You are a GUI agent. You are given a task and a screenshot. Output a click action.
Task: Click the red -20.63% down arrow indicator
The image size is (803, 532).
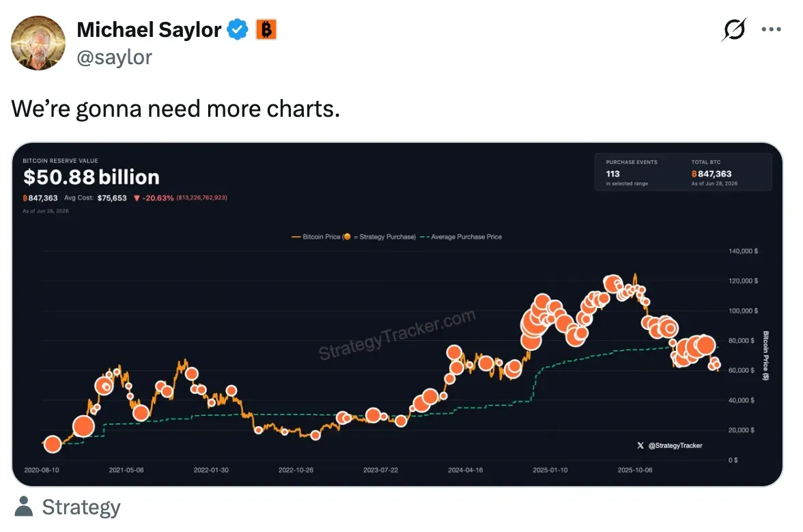click(x=137, y=198)
